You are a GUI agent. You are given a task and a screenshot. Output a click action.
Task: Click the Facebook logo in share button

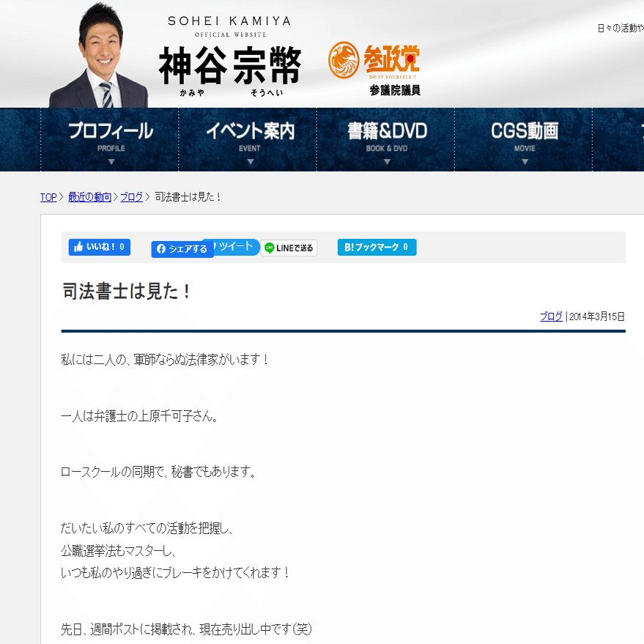tap(161, 249)
